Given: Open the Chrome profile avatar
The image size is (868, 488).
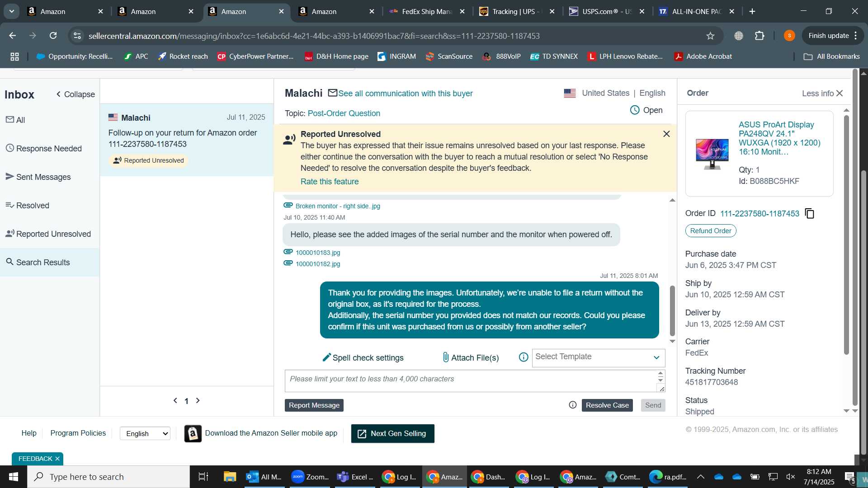Looking at the screenshot, I should tap(789, 36).
